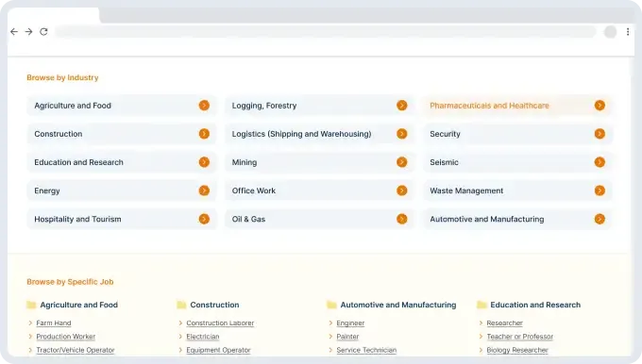Open the Farm Hand job link
Screen dimensions: 642x364
tap(54, 323)
